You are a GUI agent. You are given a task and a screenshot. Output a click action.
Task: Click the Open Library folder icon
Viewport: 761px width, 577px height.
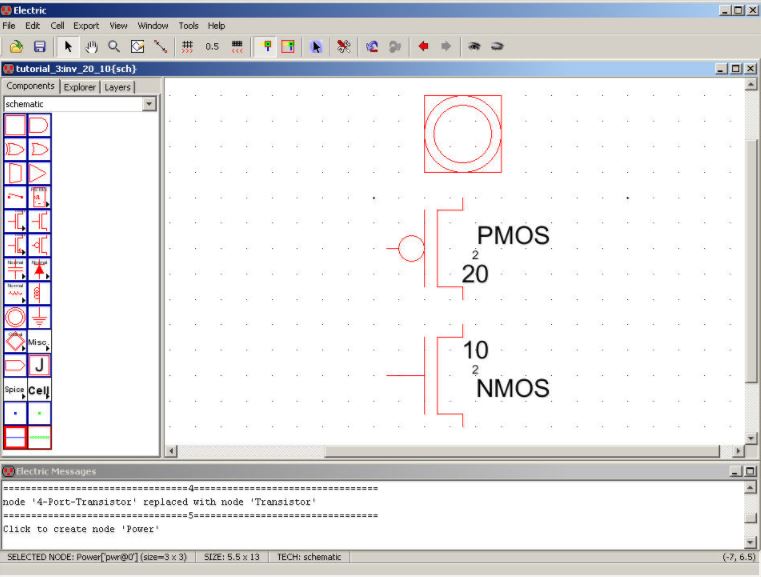(16, 46)
